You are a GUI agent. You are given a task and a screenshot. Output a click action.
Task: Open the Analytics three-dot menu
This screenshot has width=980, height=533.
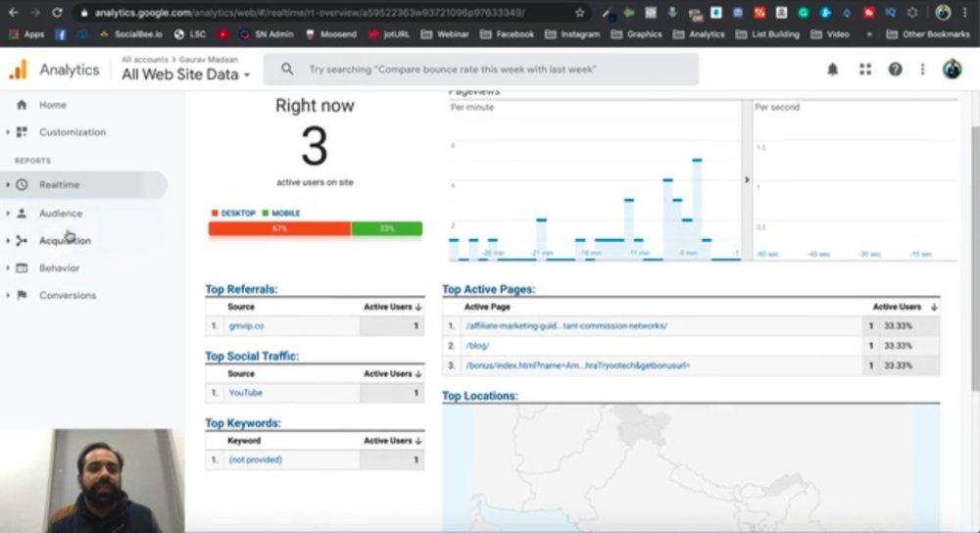[922, 70]
